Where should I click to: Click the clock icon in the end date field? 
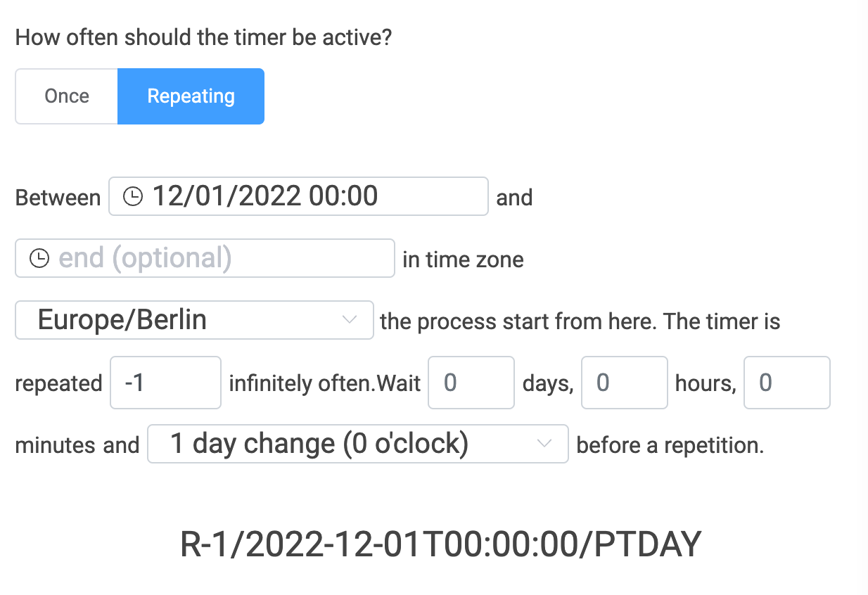[39, 259]
